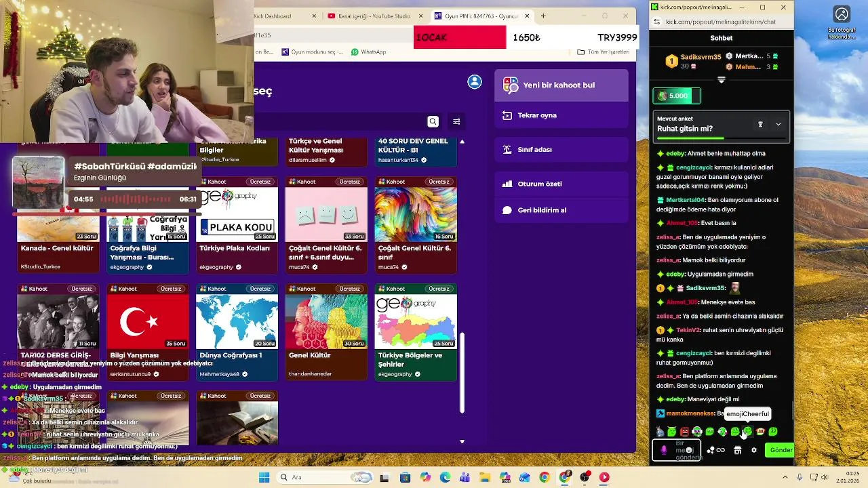Click the Kahoot search magnifier icon
868x488 pixels.
433,121
